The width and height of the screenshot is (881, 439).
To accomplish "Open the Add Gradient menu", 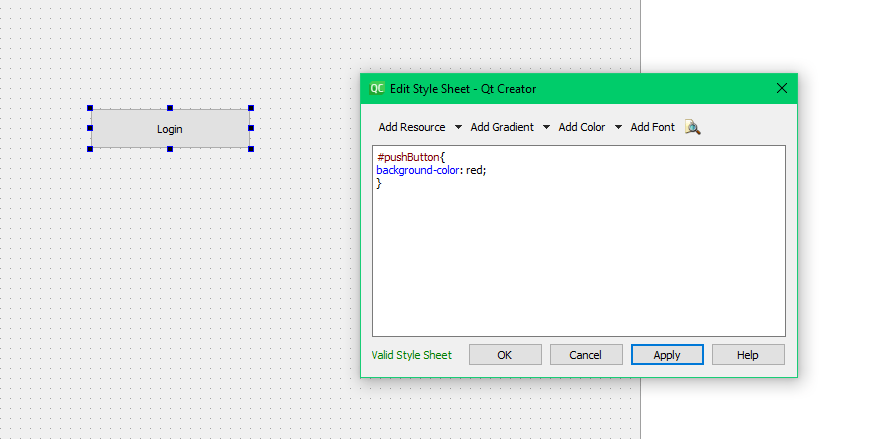I will click(x=502, y=127).
